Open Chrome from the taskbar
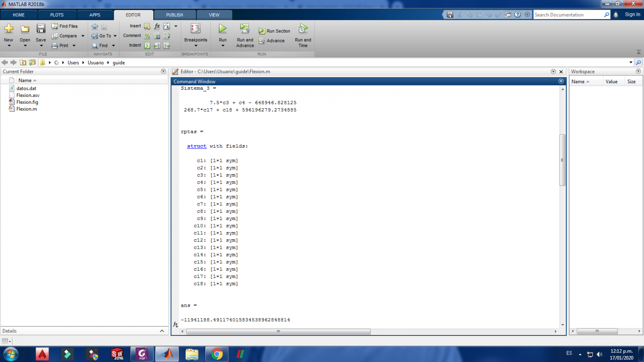644x362 pixels. click(217, 354)
